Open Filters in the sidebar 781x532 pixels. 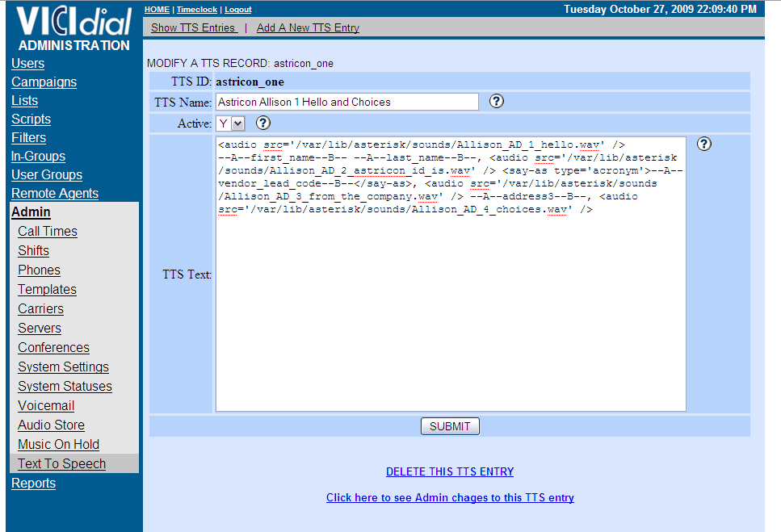coord(28,137)
